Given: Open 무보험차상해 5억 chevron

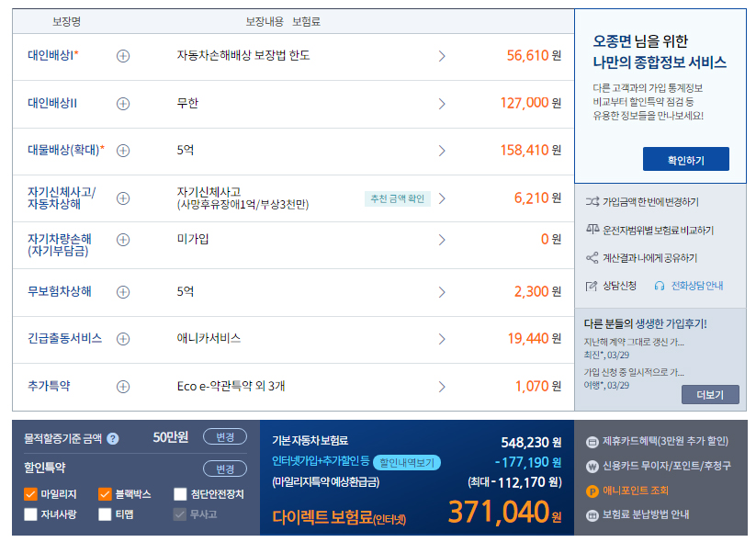Looking at the screenshot, I should click(442, 292).
